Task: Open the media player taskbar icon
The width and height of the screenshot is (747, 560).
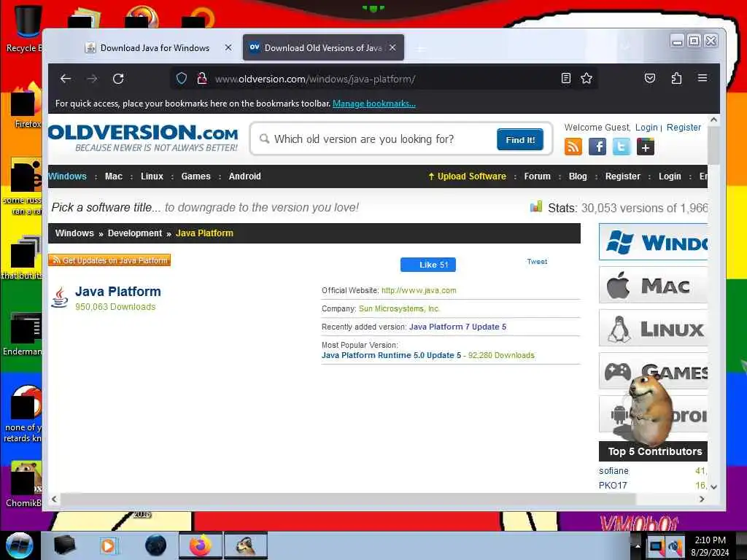Action: click(x=108, y=545)
